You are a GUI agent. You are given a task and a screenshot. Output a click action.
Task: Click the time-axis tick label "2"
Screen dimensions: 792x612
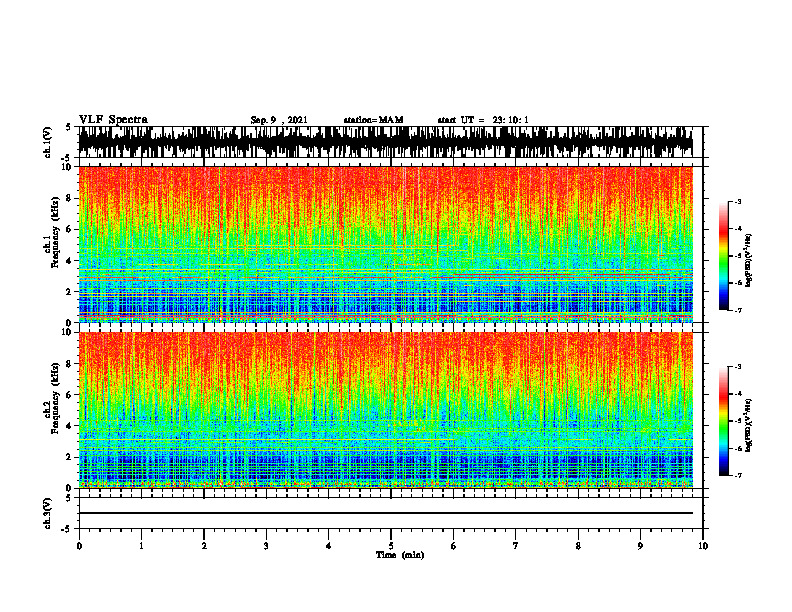[204, 546]
